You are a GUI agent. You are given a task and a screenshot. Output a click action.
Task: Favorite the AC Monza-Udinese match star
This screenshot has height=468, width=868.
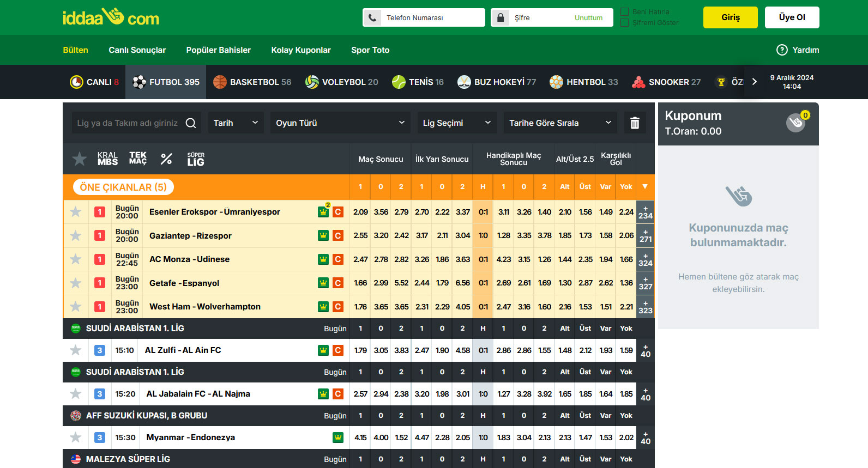click(x=76, y=259)
